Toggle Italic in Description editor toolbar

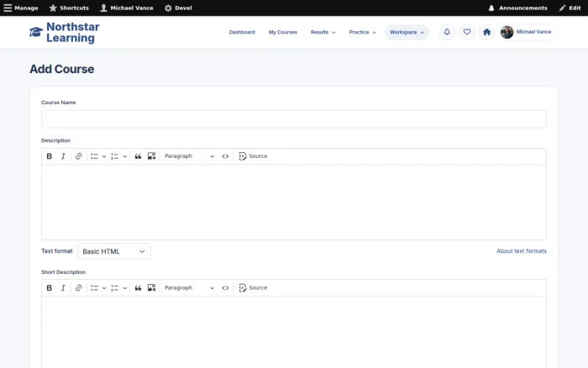pyautogui.click(x=63, y=156)
